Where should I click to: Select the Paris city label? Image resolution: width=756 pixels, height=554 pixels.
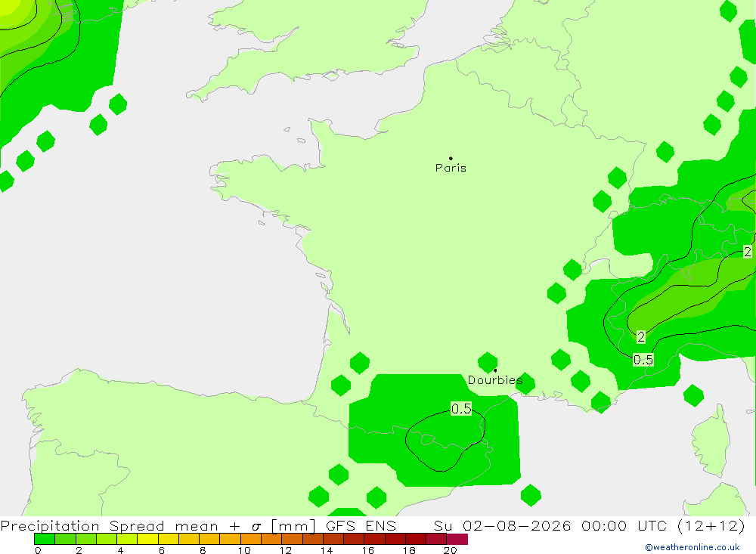[451, 168]
